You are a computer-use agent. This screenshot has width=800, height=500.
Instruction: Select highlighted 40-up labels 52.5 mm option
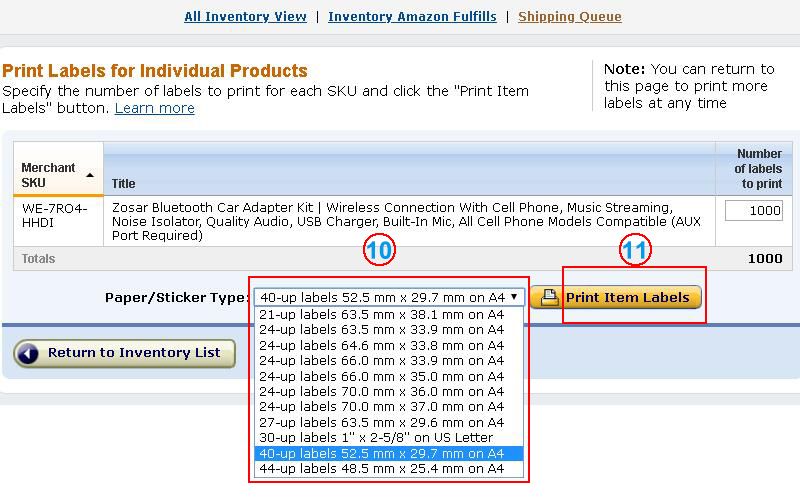pyautogui.click(x=381, y=453)
